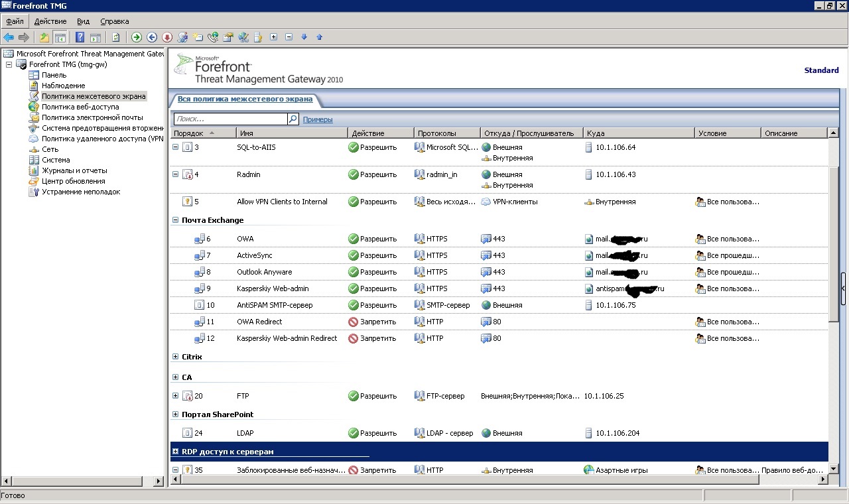849x504 pixels.
Task: Collapse rule 4 Radmin details
Action: point(176,174)
